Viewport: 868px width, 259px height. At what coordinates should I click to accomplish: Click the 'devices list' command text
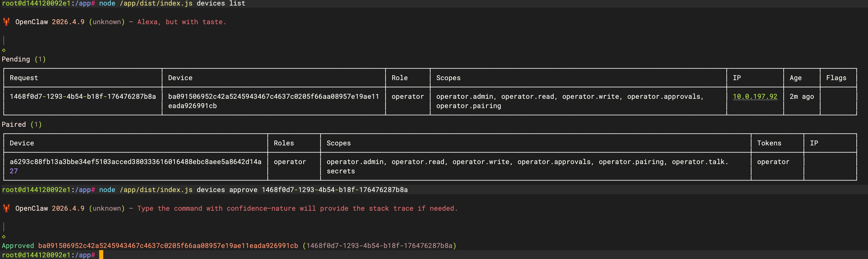point(221,4)
